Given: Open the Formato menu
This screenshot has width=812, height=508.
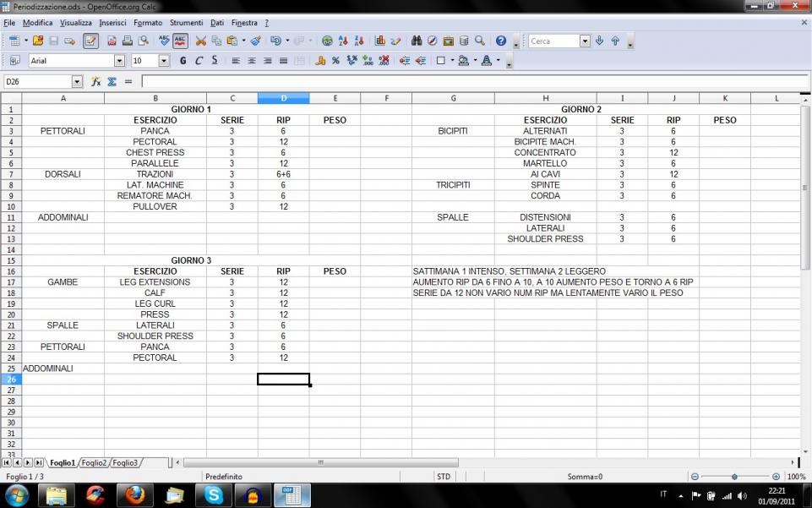Looking at the screenshot, I should tap(147, 23).
